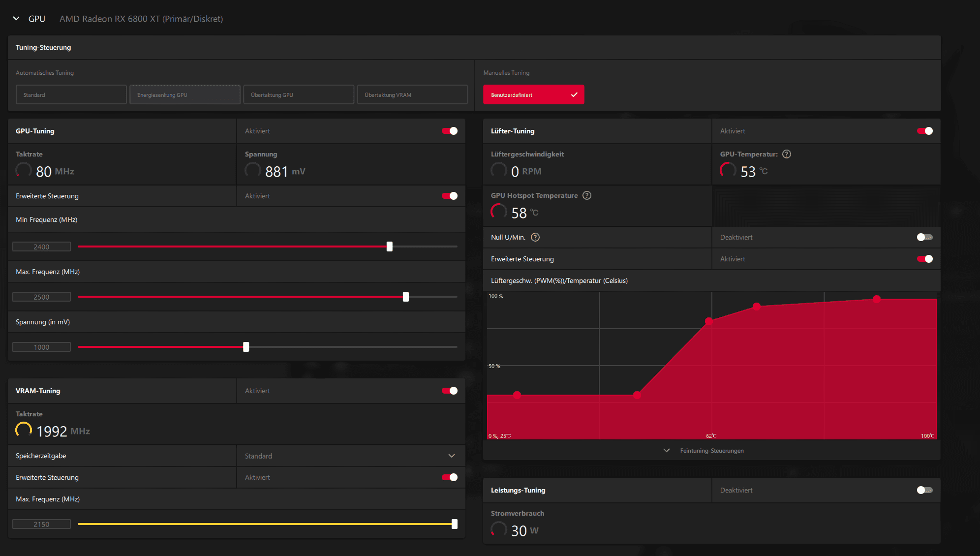The height and width of the screenshot is (556, 980).
Task: Click the Standard automatic tuning button
Action: point(71,94)
